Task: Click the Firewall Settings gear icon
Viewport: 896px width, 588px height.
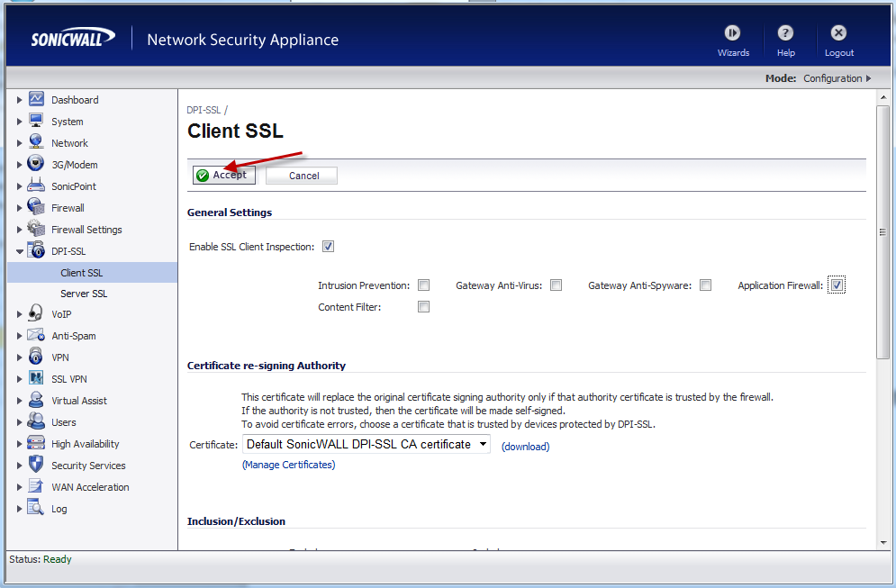Action: pos(36,229)
